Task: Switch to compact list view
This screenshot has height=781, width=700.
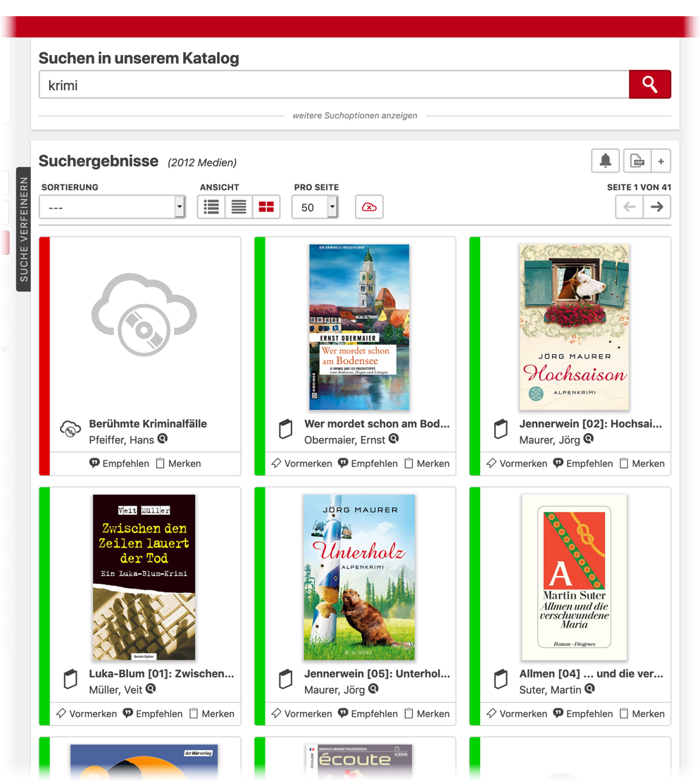Action: (x=239, y=207)
